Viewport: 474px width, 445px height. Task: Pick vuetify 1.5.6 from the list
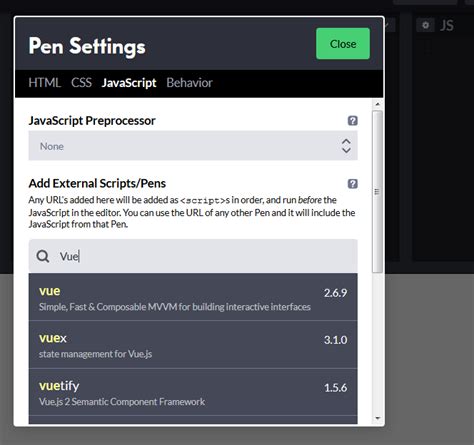tap(193, 392)
